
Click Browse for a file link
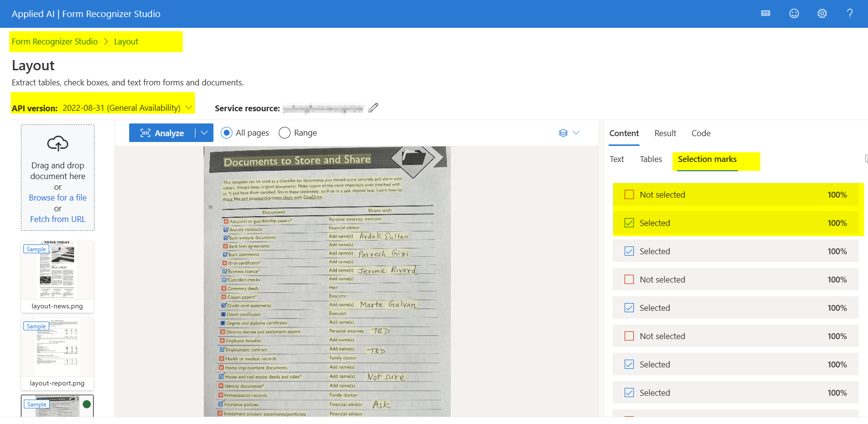(58, 198)
